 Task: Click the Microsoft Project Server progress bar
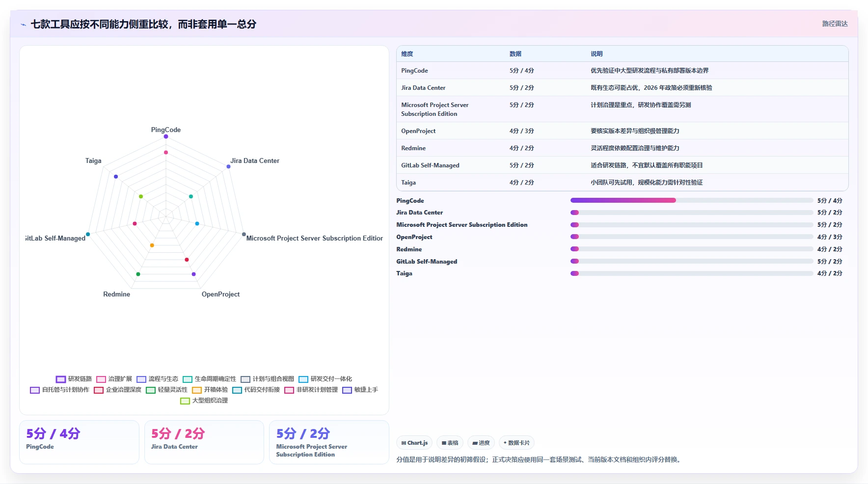[692, 225]
